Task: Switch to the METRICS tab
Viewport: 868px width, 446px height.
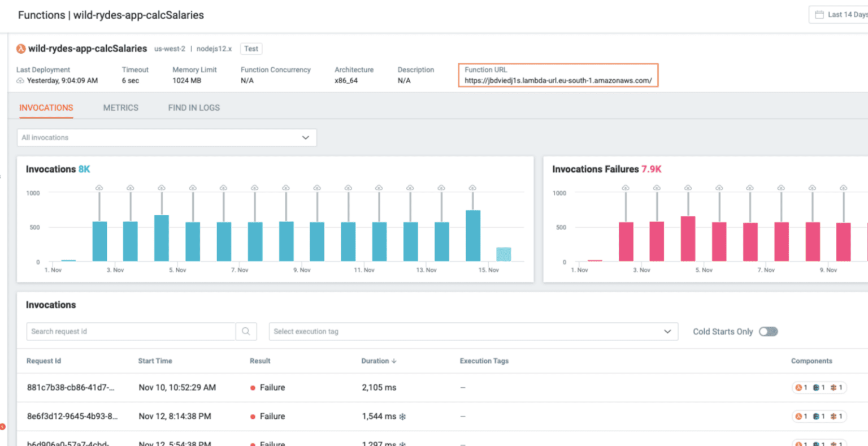Action: pos(120,107)
